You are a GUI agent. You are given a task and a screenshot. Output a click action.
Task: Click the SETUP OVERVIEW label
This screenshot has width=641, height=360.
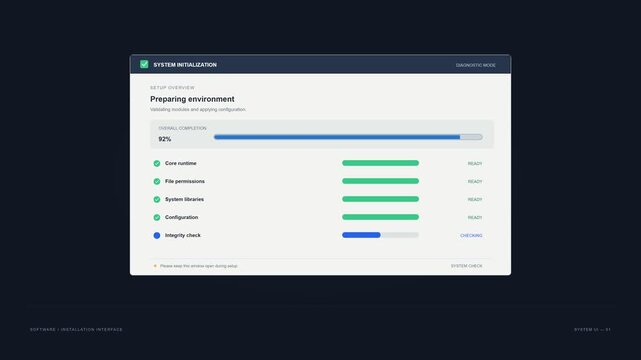(172, 88)
